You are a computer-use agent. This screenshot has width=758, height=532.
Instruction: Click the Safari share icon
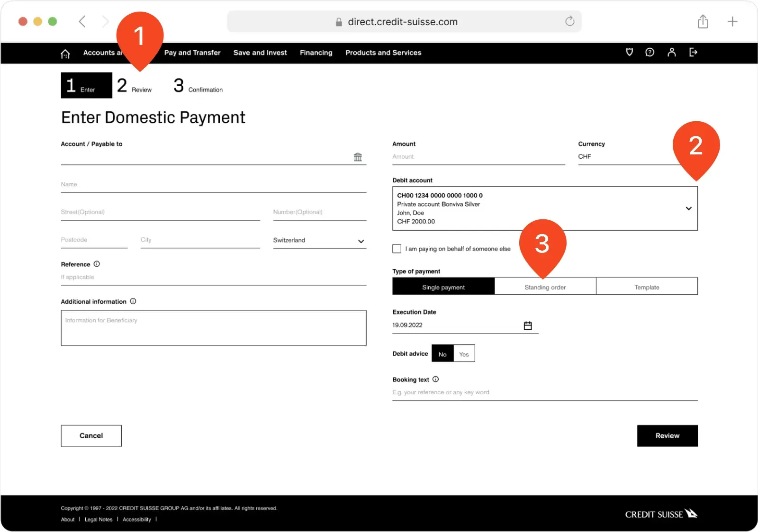coord(703,21)
